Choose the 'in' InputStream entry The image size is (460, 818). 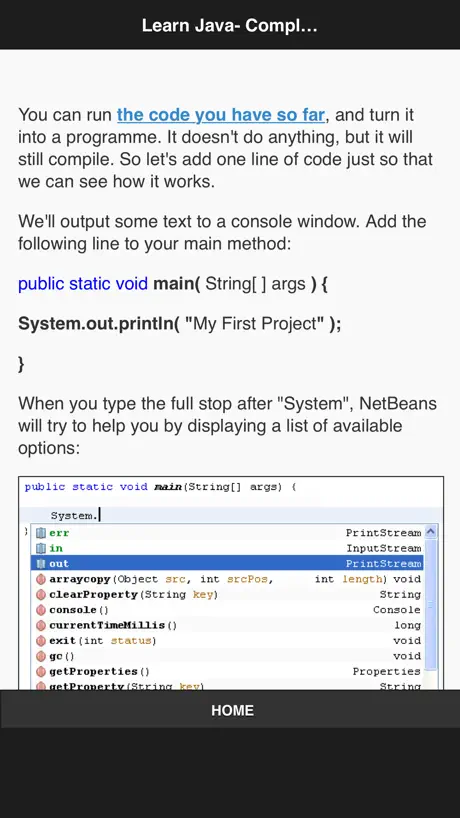point(227,548)
